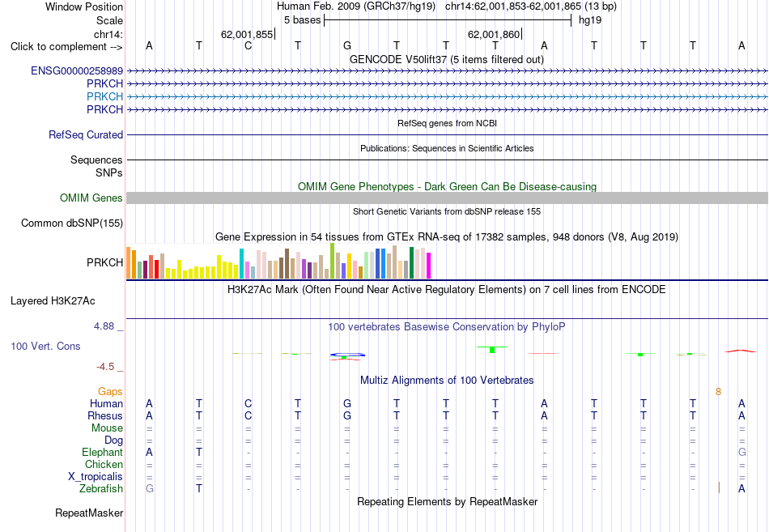
Task: Click the PRKCH label beside GTEx bar chart
Action: 104,262
